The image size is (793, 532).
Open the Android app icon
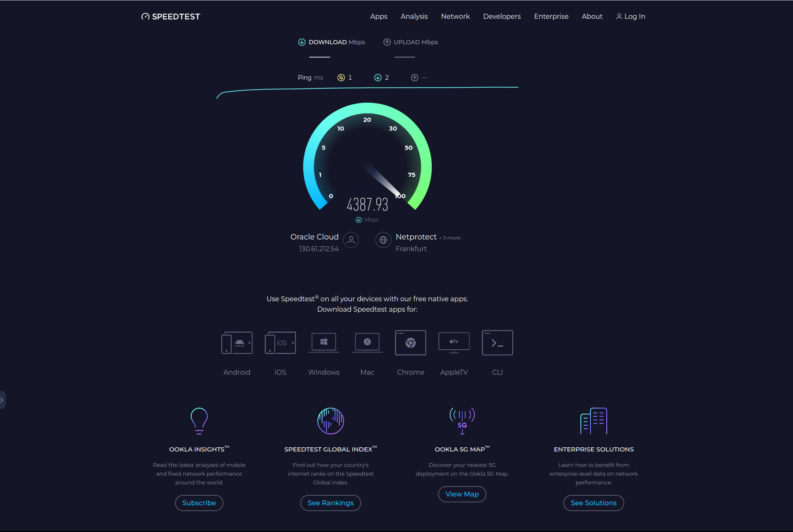coord(237,343)
